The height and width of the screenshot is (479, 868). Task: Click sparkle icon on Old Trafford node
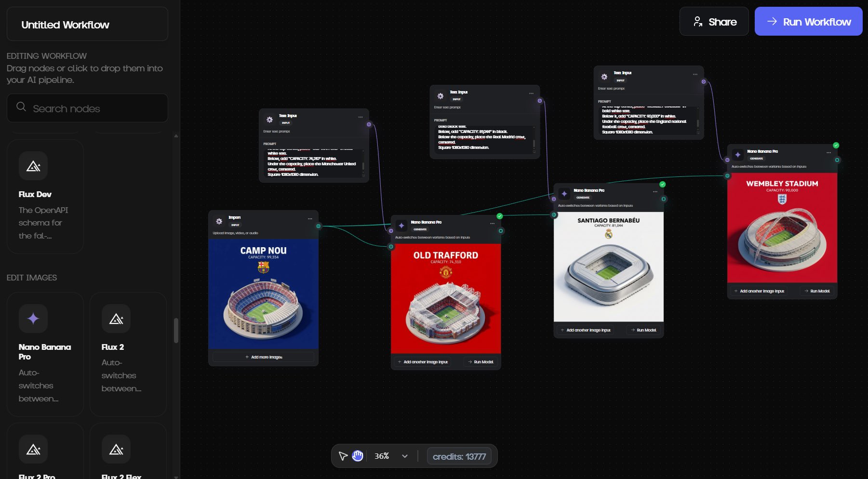[x=401, y=226]
